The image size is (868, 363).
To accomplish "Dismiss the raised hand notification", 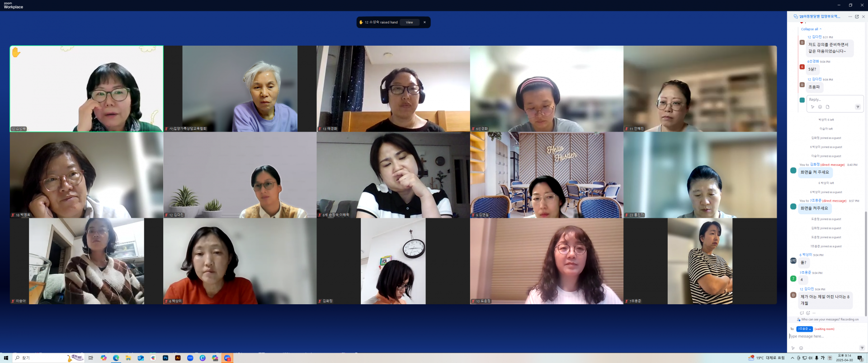I will [425, 22].
